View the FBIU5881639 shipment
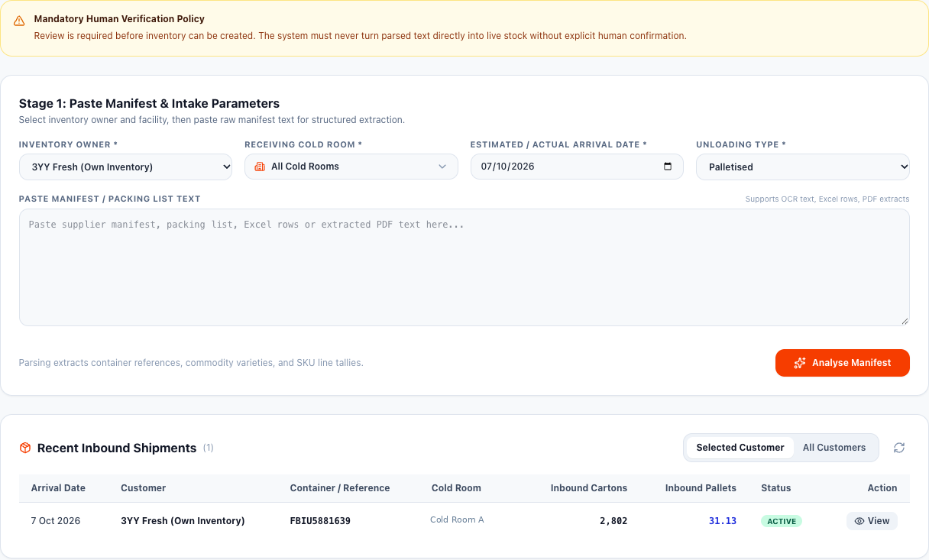Viewport: 929px width, 560px height. 872,521
